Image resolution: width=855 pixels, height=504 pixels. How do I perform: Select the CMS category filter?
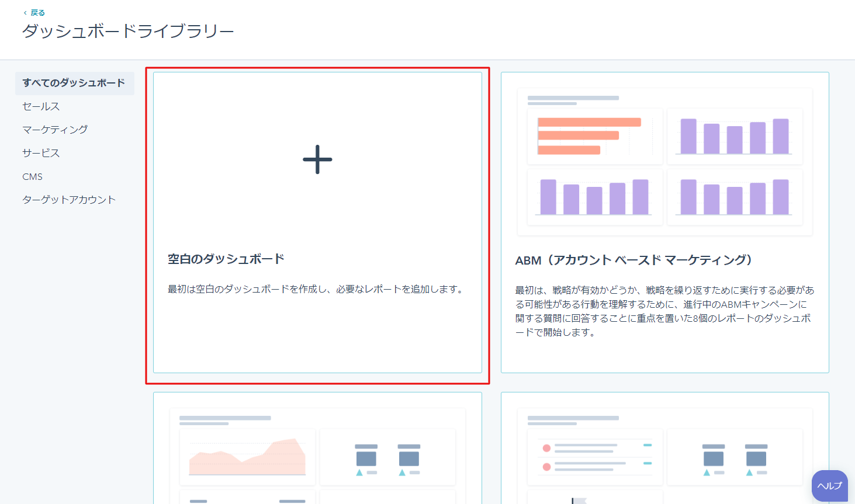coord(33,176)
